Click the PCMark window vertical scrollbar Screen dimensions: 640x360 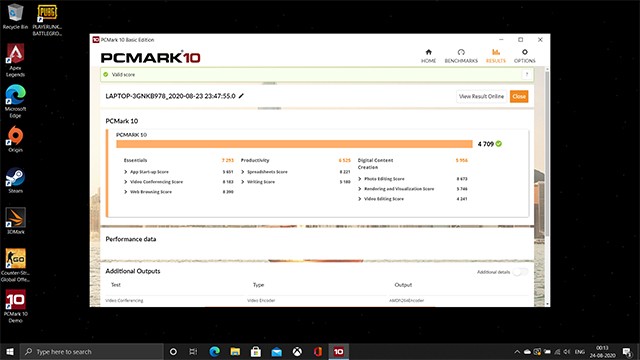pyautogui.click(x=547, y=153)
